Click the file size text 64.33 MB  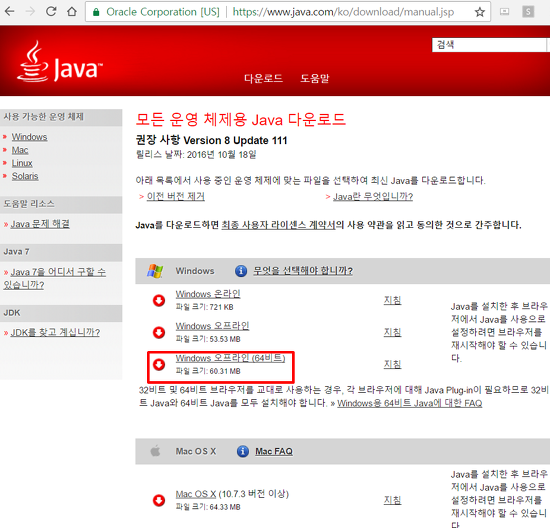(225, 507)
